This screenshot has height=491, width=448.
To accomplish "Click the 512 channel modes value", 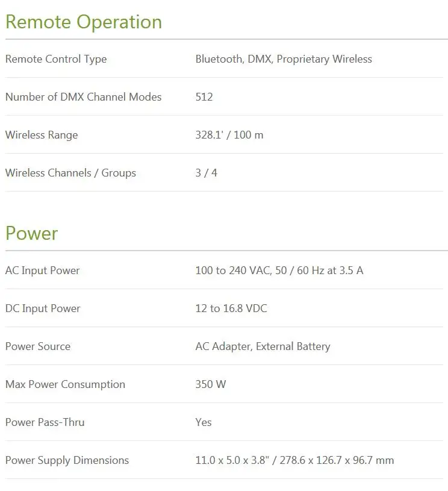I will tap(204, 97).
